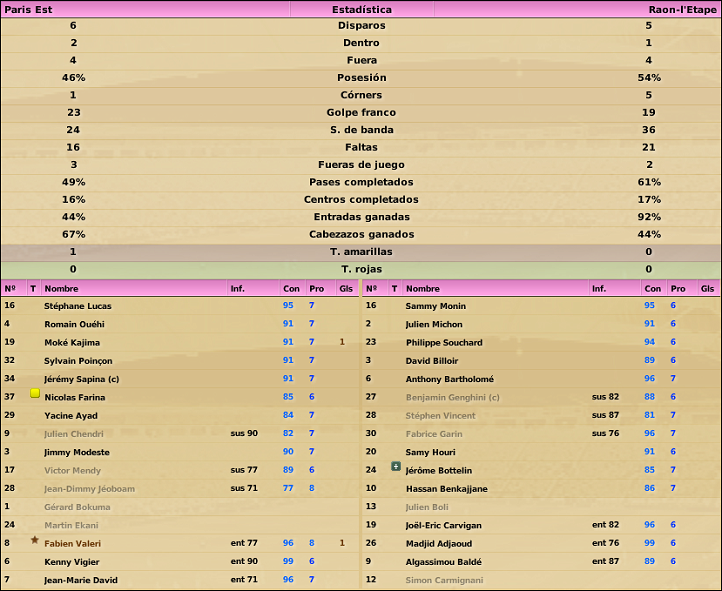Open player Kenny Vigier
The height and width of the screenshot is (591, 722).
71,562
